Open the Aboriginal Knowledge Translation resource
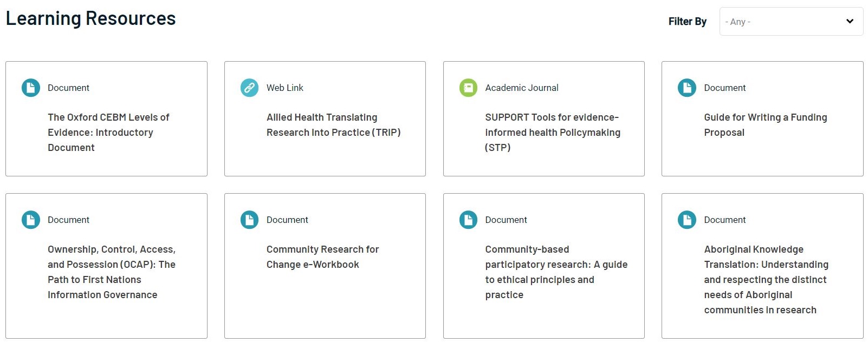 pyautogui.click(x=766, y=279)
